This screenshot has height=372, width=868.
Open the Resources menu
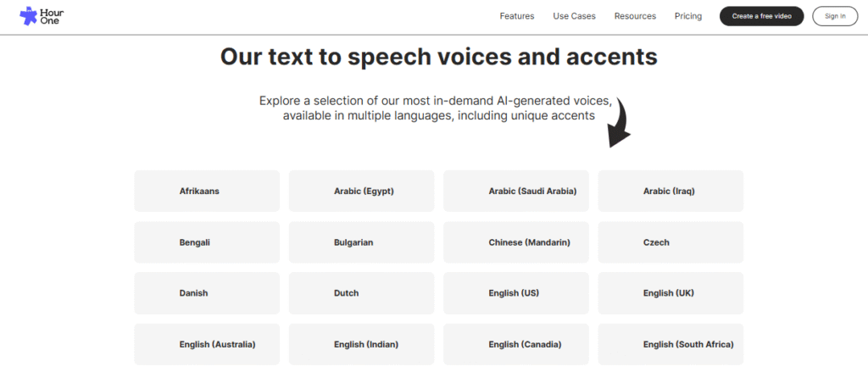pyautogui.click(x=635, y=16)
